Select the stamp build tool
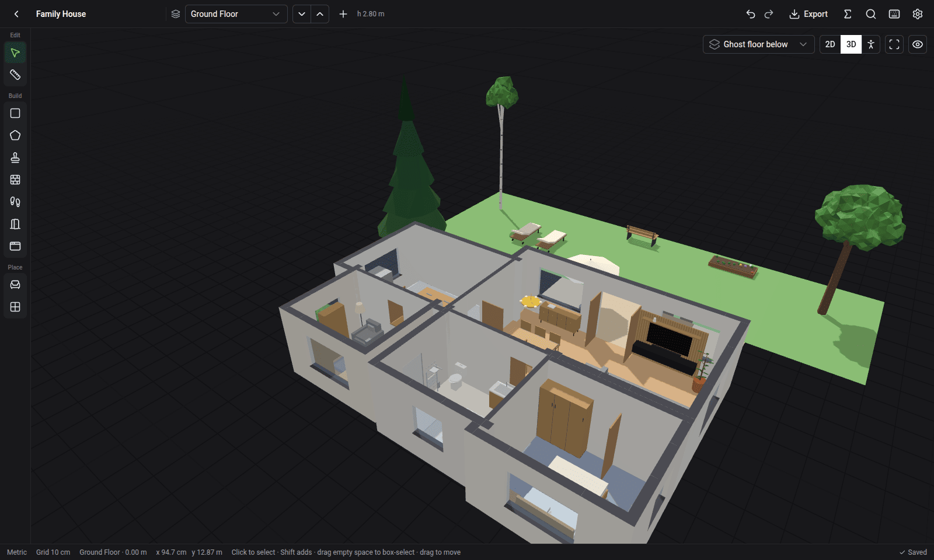The width and height of the screenshot is (934, 560). (x=15, y=157)
